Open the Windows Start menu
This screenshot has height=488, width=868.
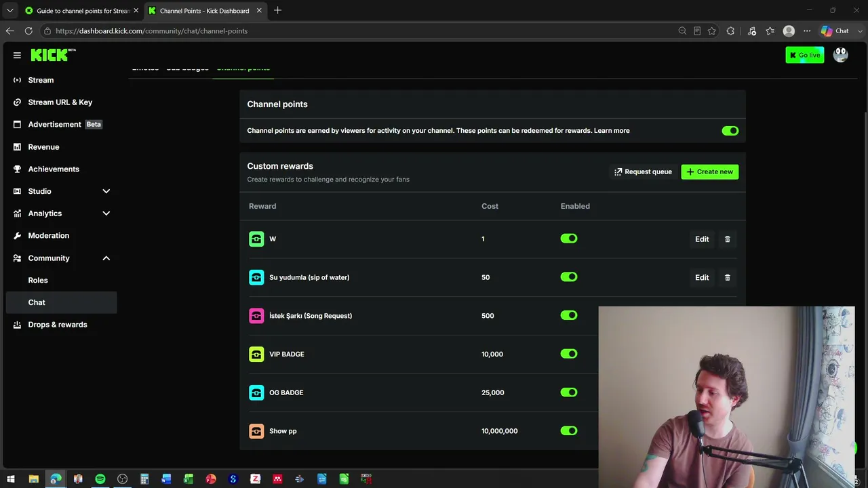click(11, 479)
